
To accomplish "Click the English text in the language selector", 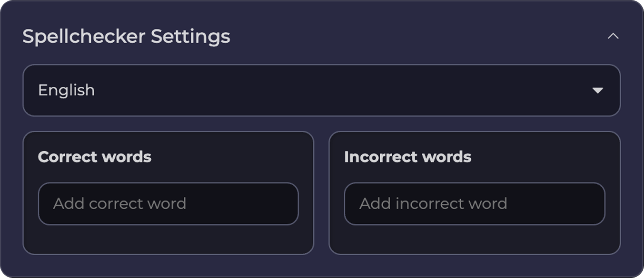I will (66, 90).
